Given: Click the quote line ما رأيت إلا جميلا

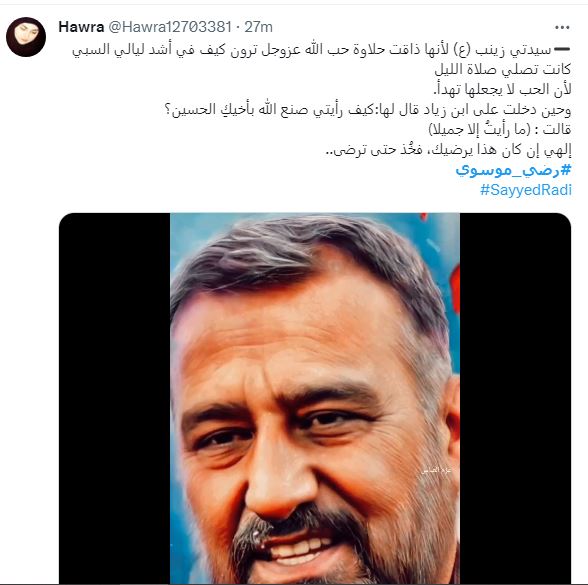Looking at the screenshot, I should click(500, 130).
